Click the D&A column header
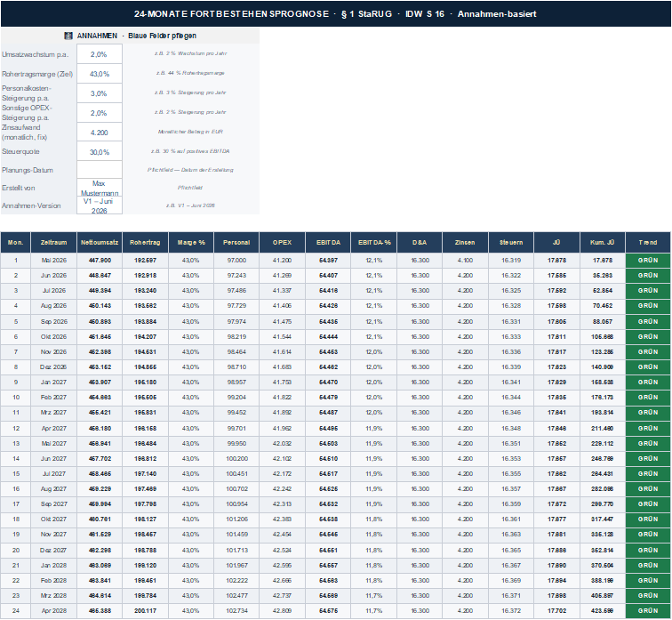Viewport: 672px width, 620px height. tap(420, 242)
